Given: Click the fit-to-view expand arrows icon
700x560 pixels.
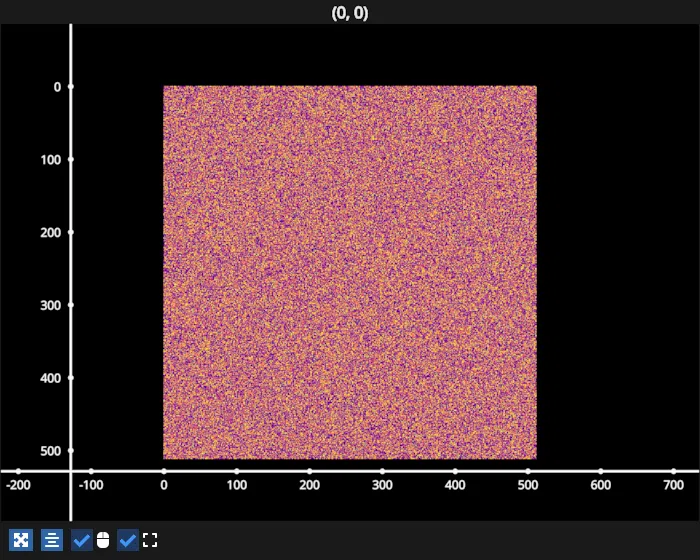Looking at the screenshot, I should coord(21,540).
